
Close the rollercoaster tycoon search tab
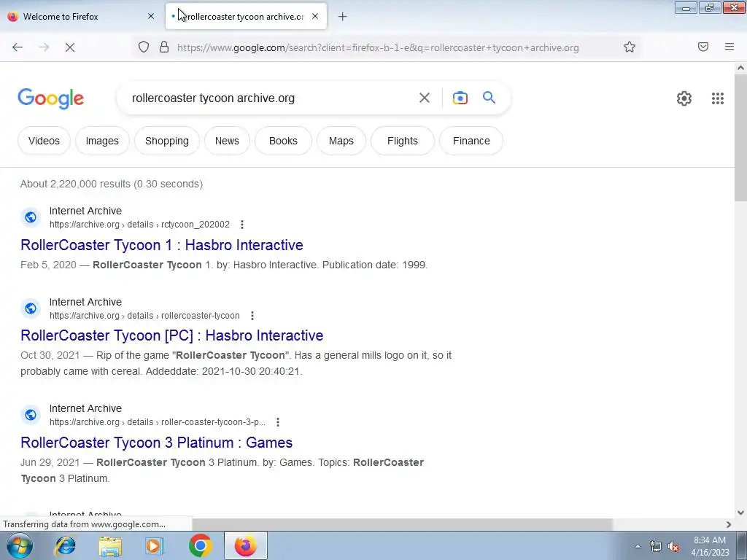(315, 16)
